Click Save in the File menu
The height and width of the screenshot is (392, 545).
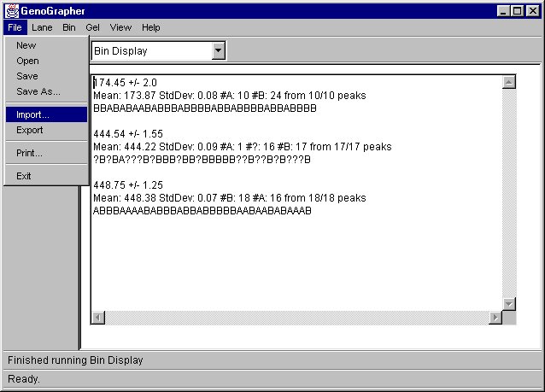pyautogui.click(x=27, y=76)
